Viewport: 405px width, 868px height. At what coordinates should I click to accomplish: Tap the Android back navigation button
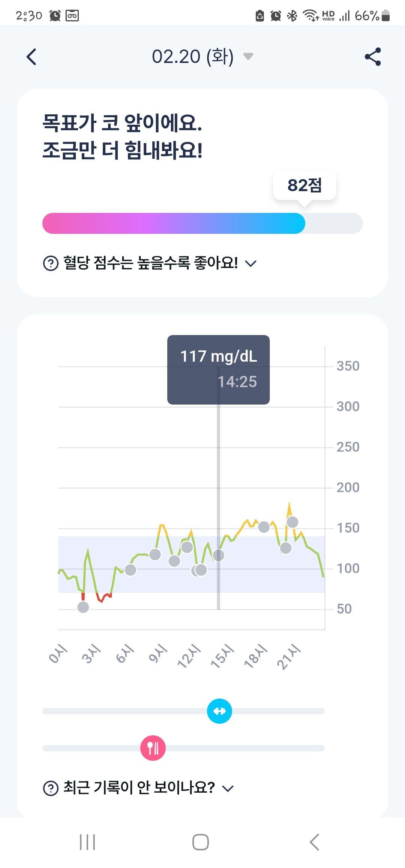(314, 842)
